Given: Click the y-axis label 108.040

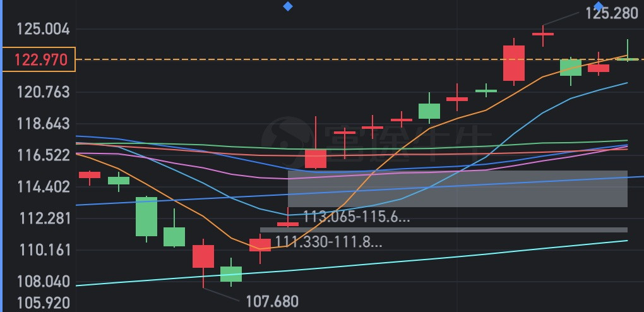Looking at the screenshot, I should click(43, 282).
